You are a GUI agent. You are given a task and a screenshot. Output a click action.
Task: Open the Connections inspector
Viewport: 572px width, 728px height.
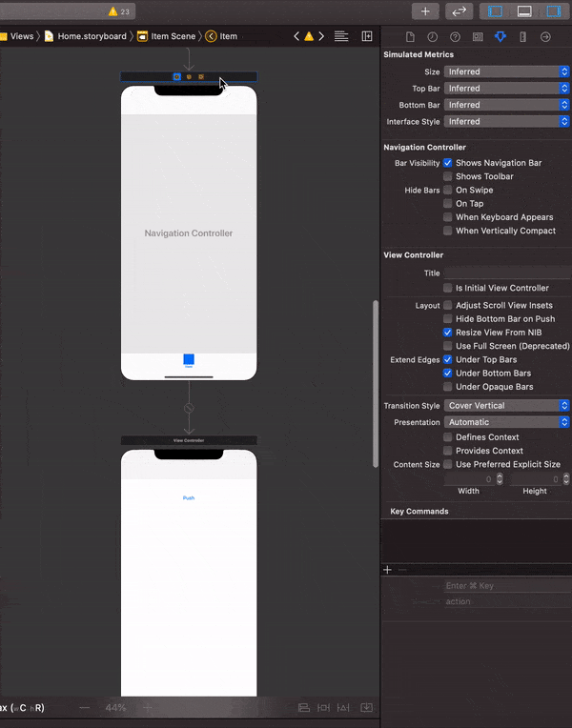point(545,36)
